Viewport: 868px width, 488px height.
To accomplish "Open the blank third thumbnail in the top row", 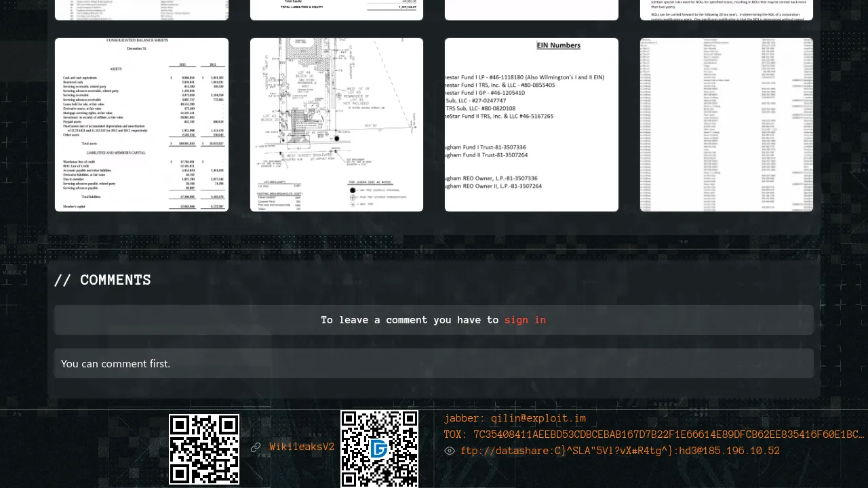I will coord(532,9).
